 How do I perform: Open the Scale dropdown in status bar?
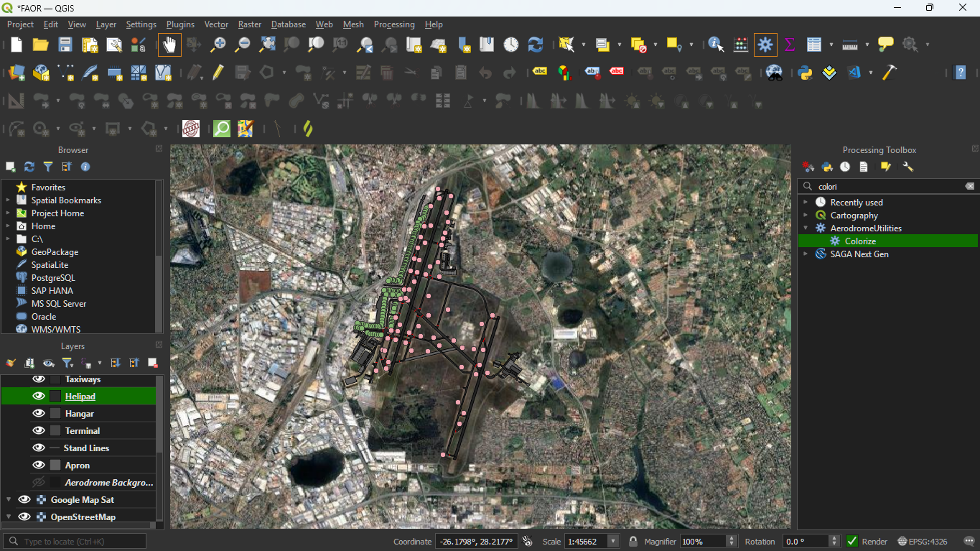point(612,542)
